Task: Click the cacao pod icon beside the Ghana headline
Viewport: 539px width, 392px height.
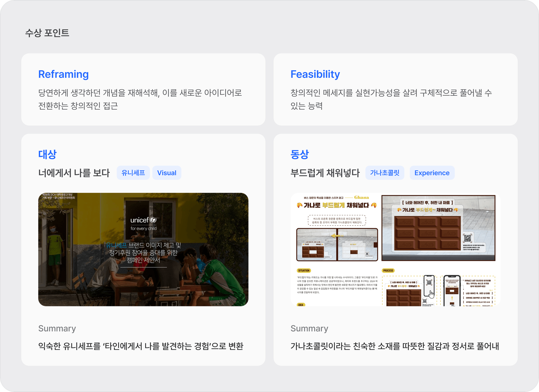Action: [299, 205]
